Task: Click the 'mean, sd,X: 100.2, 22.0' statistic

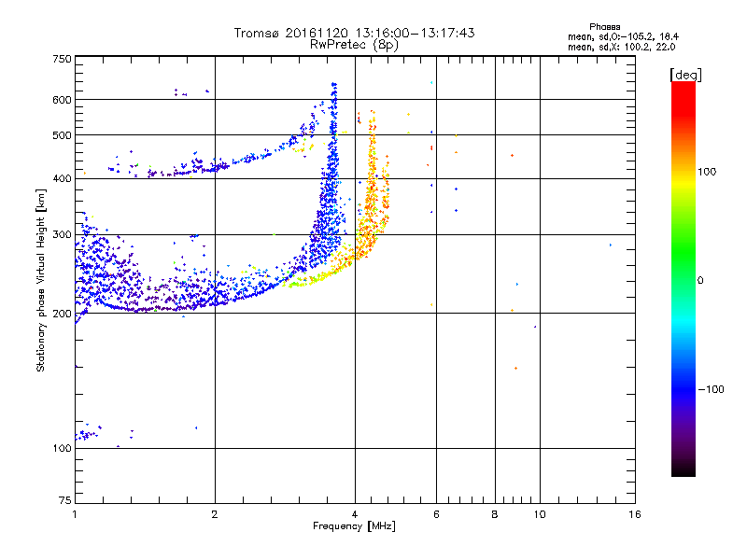Action: coord(621,48)
